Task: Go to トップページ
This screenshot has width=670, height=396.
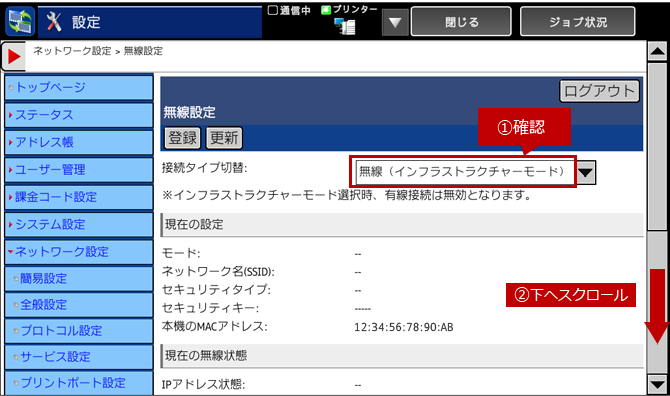Action: (x=79, y=88)
